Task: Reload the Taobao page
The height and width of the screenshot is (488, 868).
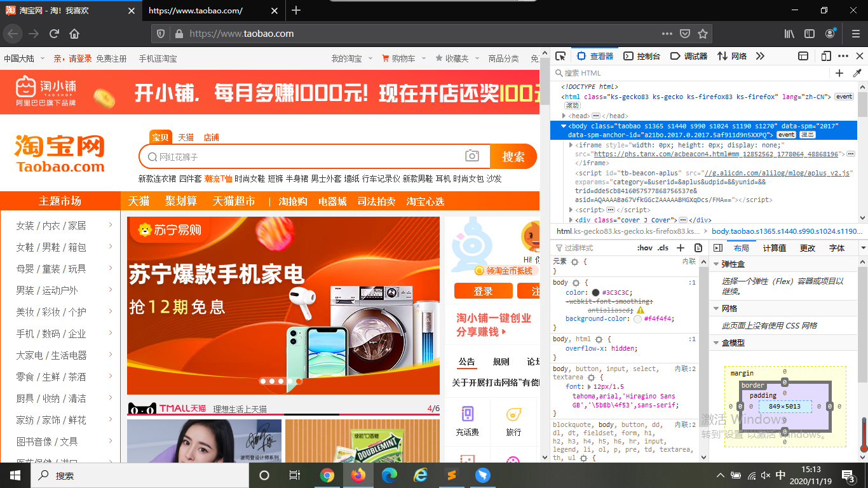Action: coord(54,34)
